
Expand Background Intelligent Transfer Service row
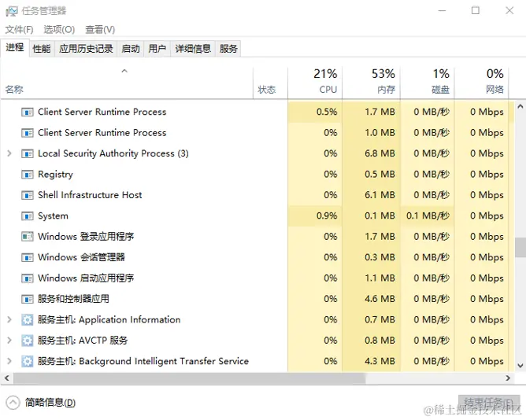pos(9,361)
